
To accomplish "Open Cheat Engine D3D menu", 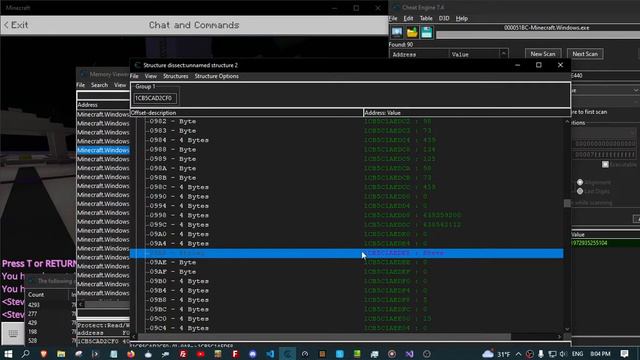I will point(444,18).
